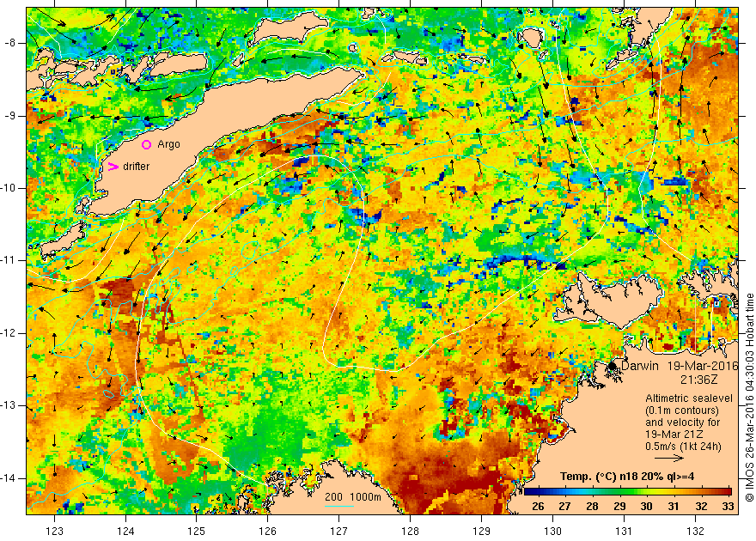The image size is (756, 541).
Task: Click longitude axis label 126
Action: click(x=267, y=531)
